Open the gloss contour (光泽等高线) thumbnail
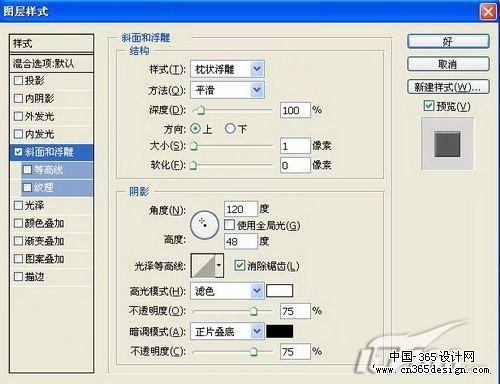500x384 pixels. [x=203, y=266]
